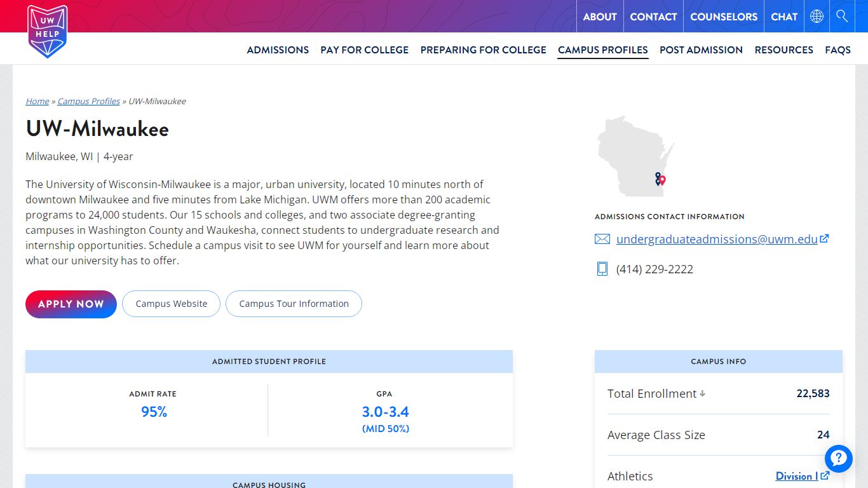The width and height of the screenshot is (868, 488).
Task: Click the 95% admit rate value
Action: point(154,412)
